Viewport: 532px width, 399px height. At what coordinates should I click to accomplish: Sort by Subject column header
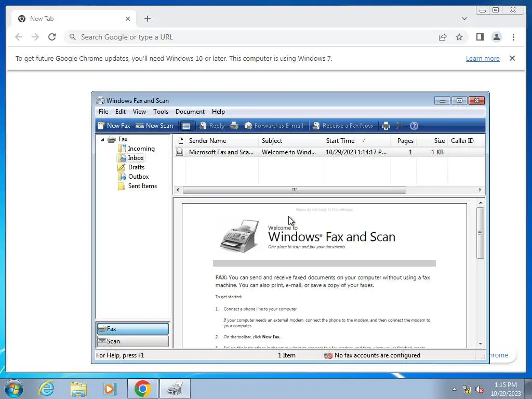point(290,140)
